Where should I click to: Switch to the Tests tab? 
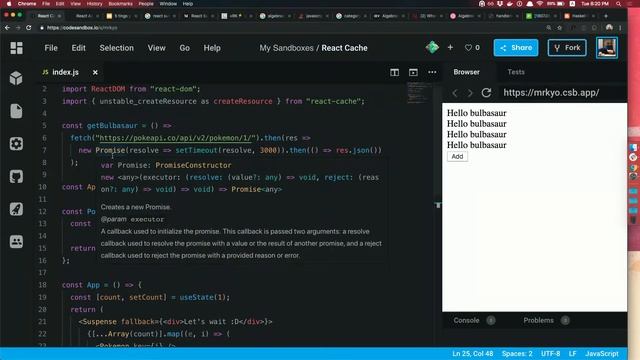516,72
